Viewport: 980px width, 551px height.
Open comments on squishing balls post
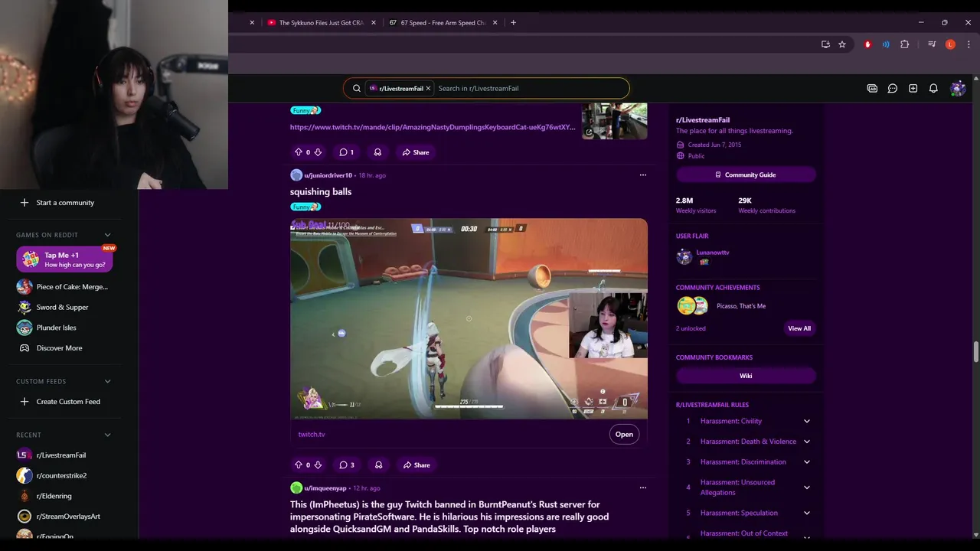click(347, 465)
